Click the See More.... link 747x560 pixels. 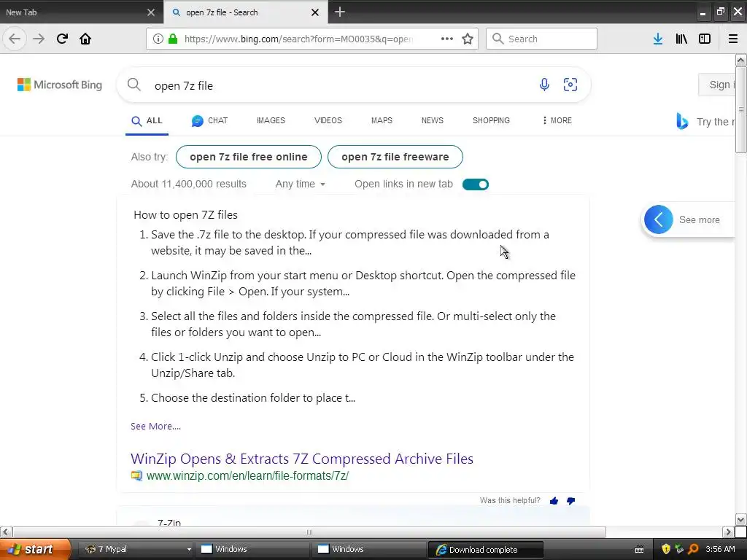(x=156, y=426)
